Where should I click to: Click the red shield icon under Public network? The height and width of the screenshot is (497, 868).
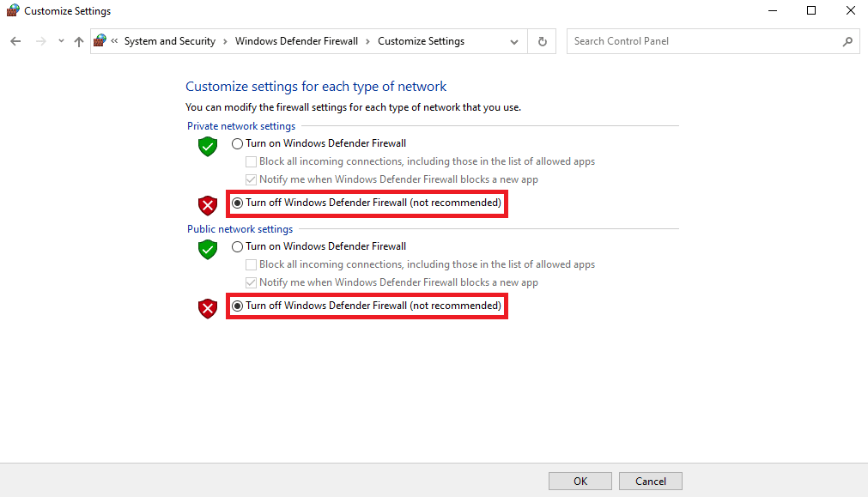pyautogui.click(x=208, y=309)
